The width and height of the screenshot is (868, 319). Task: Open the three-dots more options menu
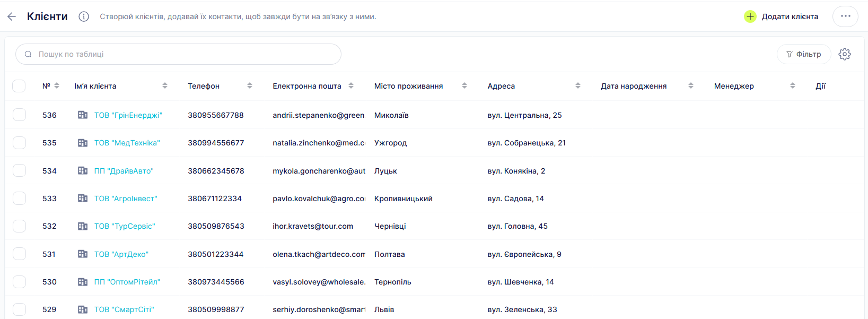[x=845, y=16]
